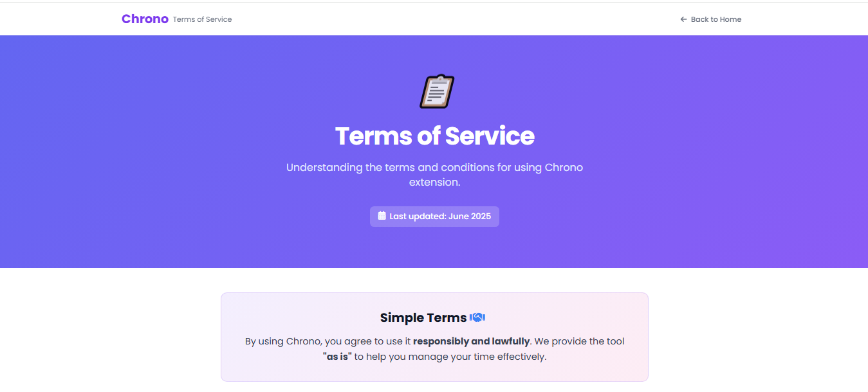
Task: Click the left arrow icon beside Back to Home
Action: pos(683,19)
